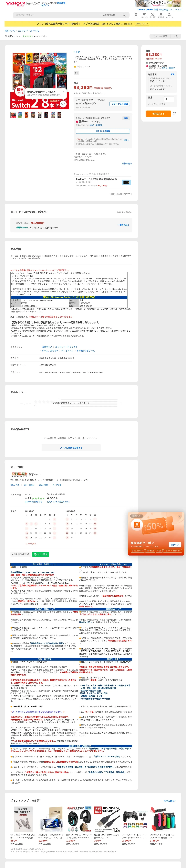Open 2,607件の評価を見る link
The width and height of the screenshot is (186, 868).
point(33,501)
